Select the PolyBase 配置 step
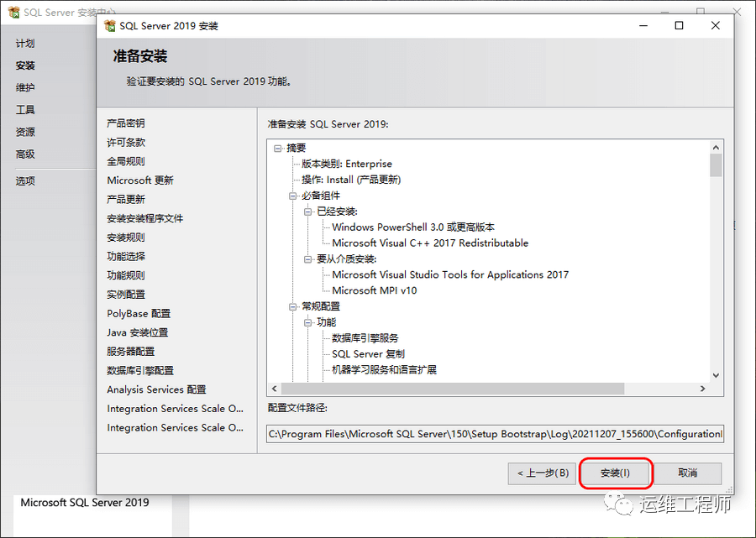The width and height of the screenshot is (756, 538). (139, 314)
